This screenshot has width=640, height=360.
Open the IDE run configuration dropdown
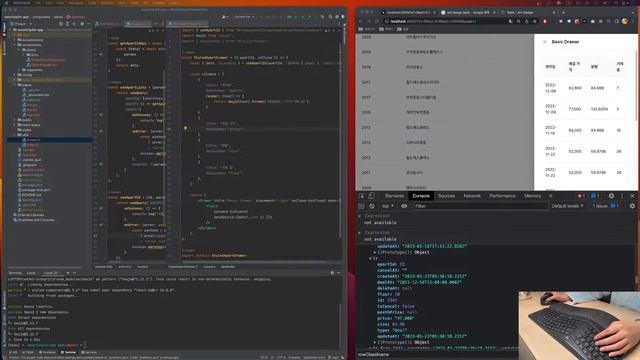tap(244, 17)
